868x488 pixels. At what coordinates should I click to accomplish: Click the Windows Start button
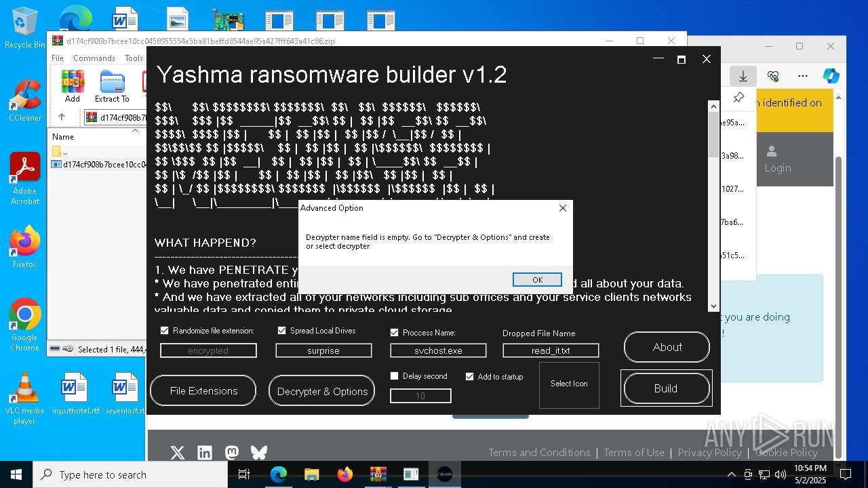click(16, 474)
